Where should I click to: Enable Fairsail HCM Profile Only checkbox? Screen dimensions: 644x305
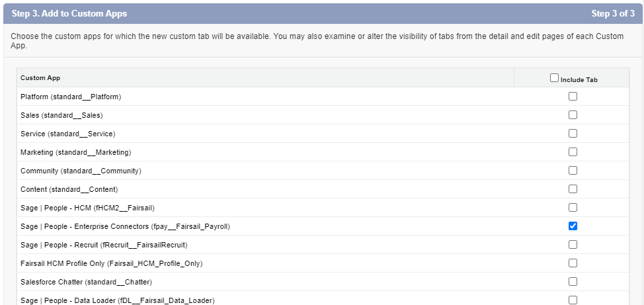(573, 263)
